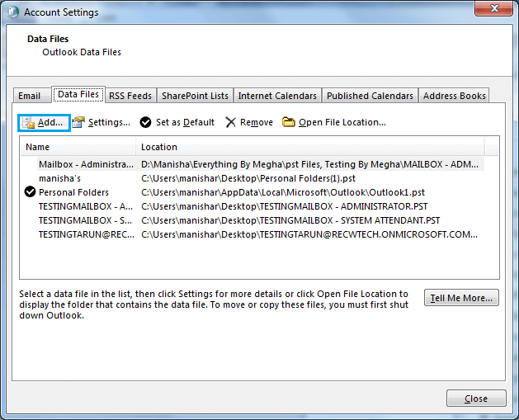519x420 pixels.
Task: Select the Mailbox - Administra... row
Action: pos(252,164)
